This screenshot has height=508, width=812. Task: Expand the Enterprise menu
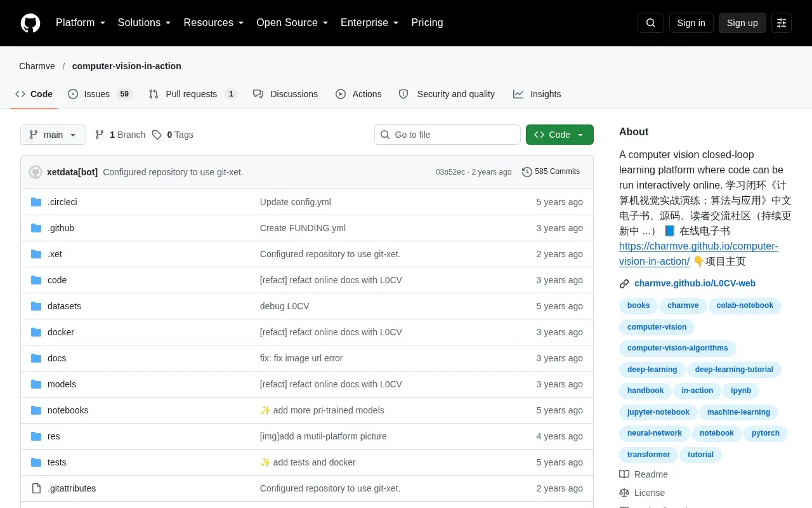tap(370, 23)
